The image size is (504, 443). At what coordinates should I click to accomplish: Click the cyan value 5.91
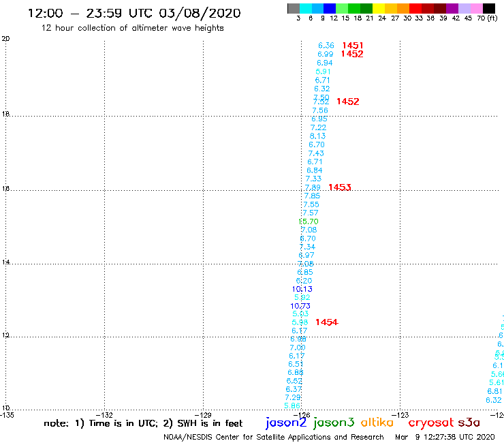pos(323,72)
